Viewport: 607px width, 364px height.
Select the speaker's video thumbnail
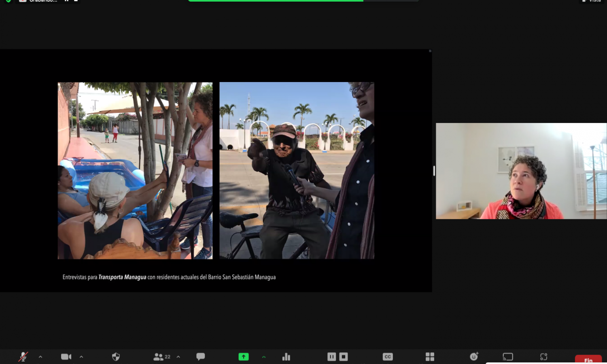(x=521, y=171)
